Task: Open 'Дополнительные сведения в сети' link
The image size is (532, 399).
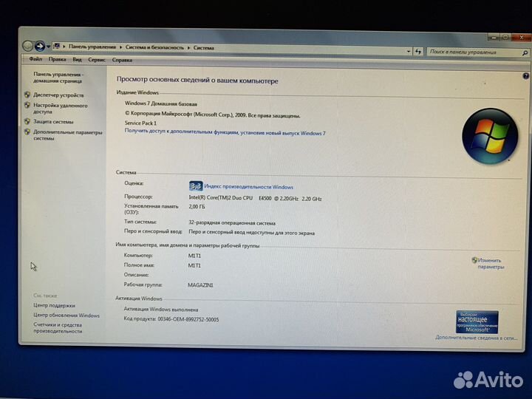Action: point(476,338)
